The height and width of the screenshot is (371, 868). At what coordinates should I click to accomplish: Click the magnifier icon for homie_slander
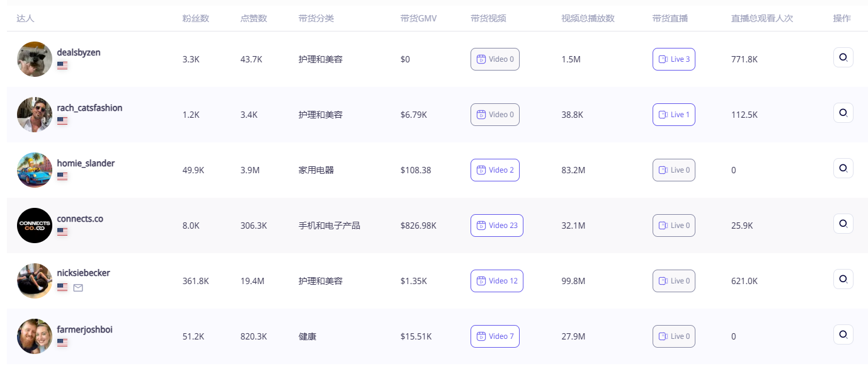843,168
